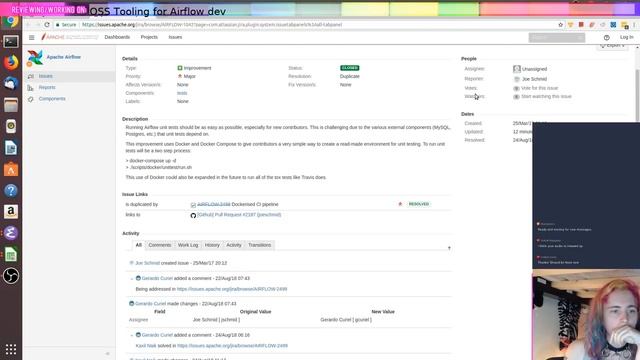
Task: Open the Jira help icon
Action: 607,37
